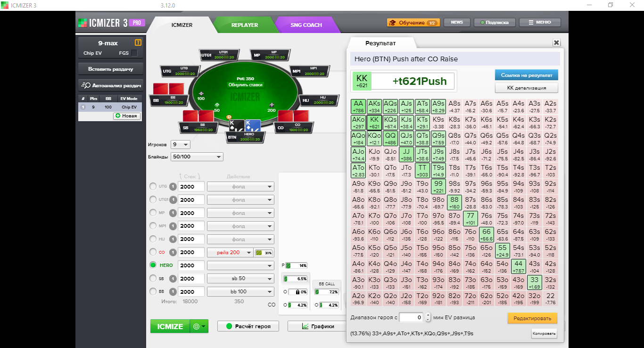Toggle the FGS checkbox
The width and height of the screenshot is (644, 348).
click(x=134, y=53)
